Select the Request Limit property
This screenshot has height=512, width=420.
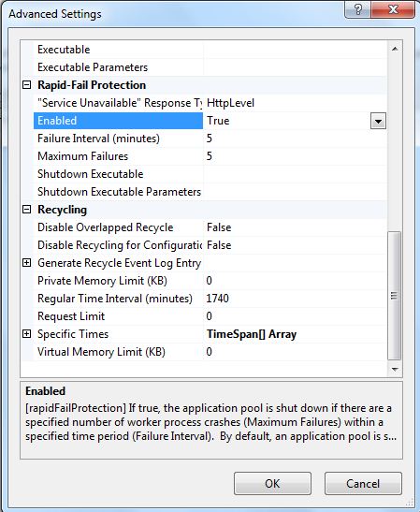118,316
